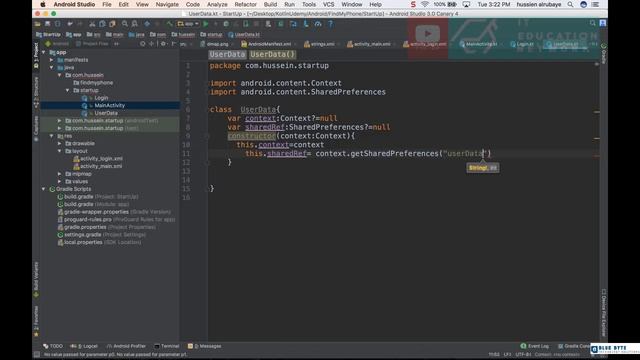Screen dimensions: 640x360
Task: Open the File menu
Action: pos(107,4)
